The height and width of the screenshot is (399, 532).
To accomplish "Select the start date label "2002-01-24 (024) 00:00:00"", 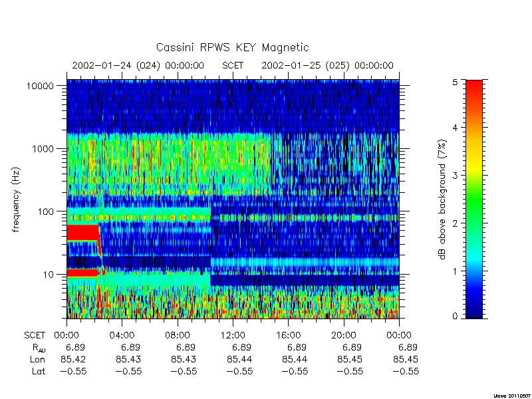I will coord(138,65).
